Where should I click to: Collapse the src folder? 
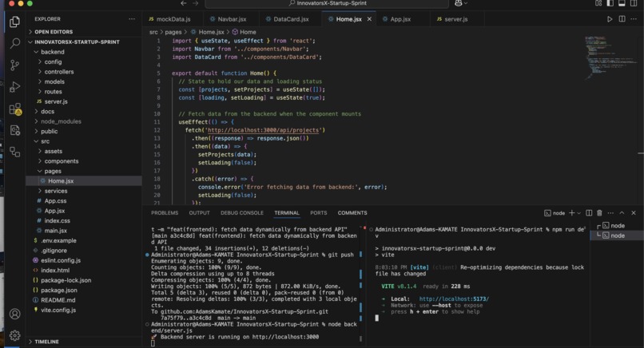(46, 141)
